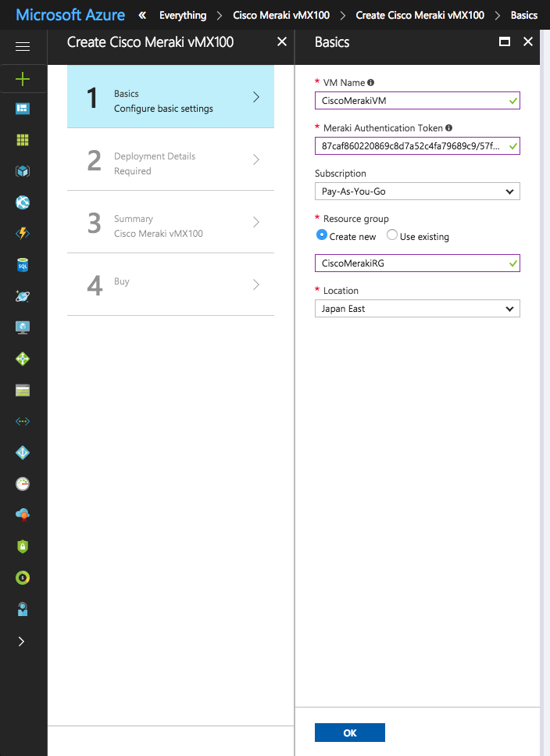Open Advisor cloud ribbon icon
Image resolution: width=550 pixels, height=756 pixels.
pos(23,515)
